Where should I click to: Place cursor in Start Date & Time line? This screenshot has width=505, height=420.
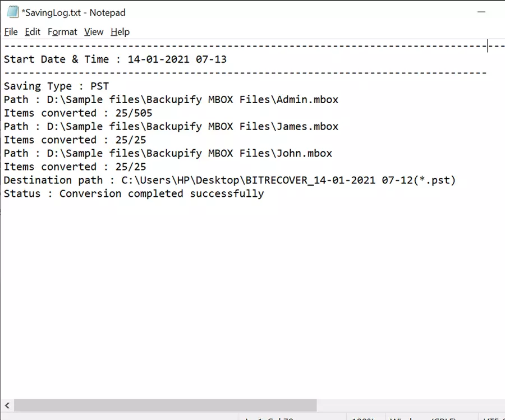115,59
